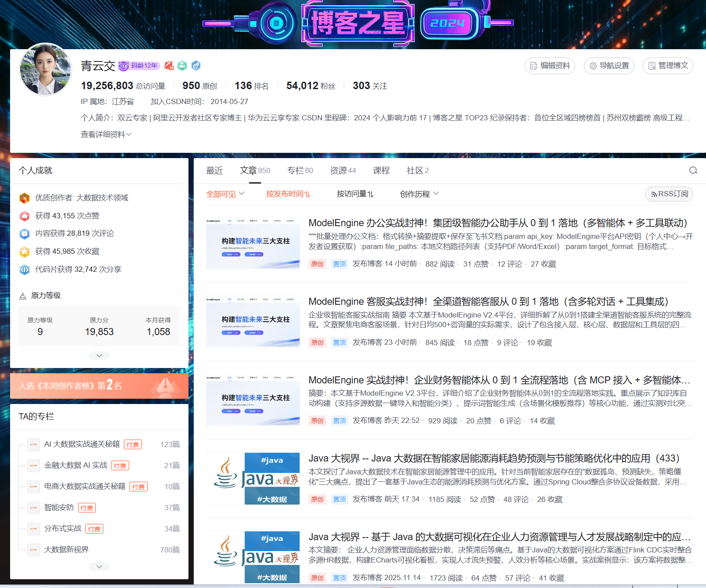Click the 136 排名 stat
The image size is (706, 588).
[x=252, y=86]
